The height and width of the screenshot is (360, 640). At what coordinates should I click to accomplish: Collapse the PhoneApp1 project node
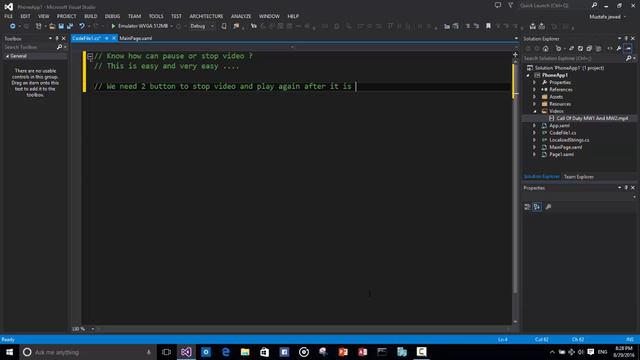528,75
